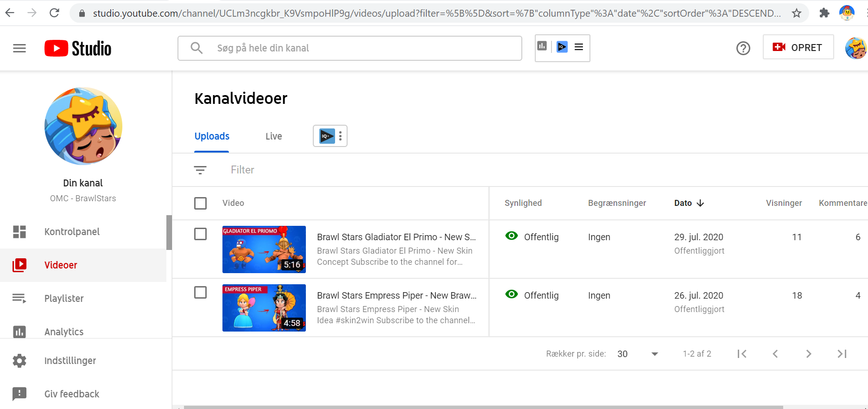Click the sidebar vertical scrollbar
This screenshot has height=409, width=868.
point(169,232)
